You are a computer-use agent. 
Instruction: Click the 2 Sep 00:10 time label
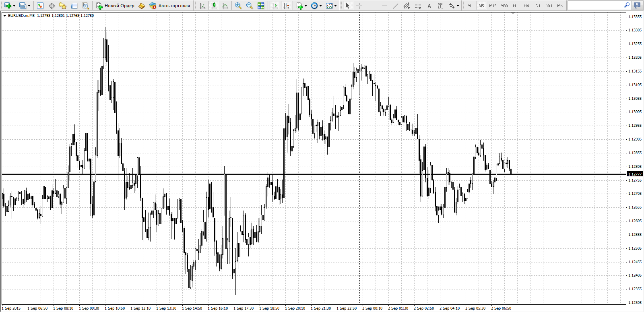coord(372,308)
